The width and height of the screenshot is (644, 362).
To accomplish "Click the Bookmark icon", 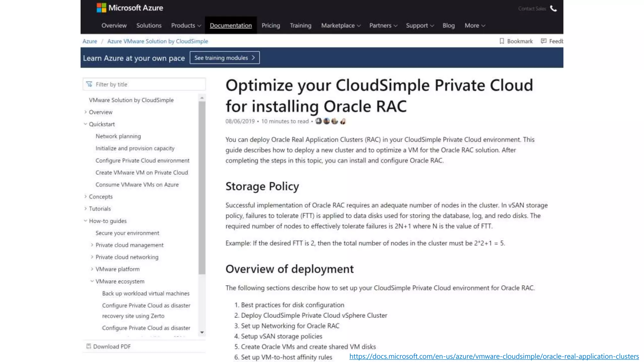I will point(502,41).
